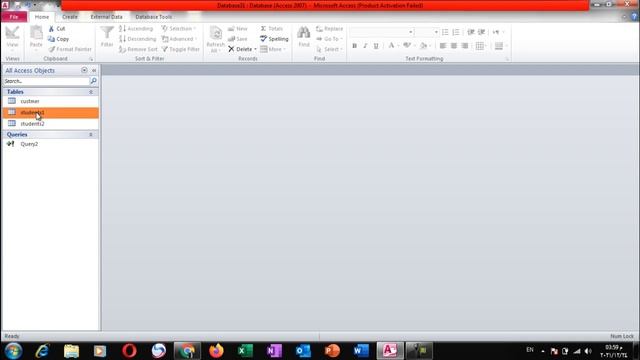Collapse the navigation pane with shutter button
Screen dimensions: 640x360
tap(94, 70)
